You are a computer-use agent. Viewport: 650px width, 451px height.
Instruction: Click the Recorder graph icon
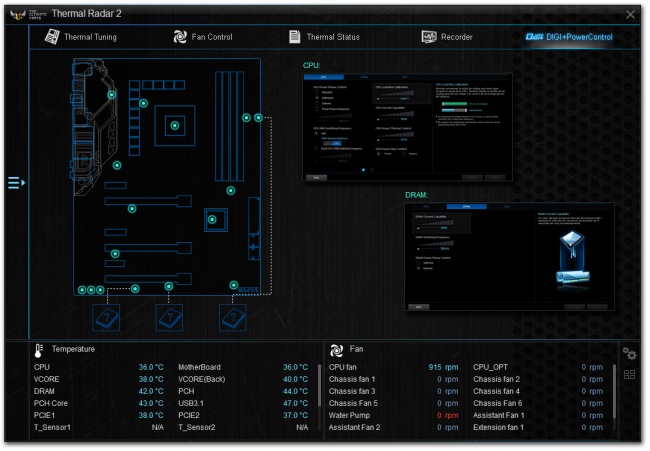pyautogui.click(x=427, y=37)
